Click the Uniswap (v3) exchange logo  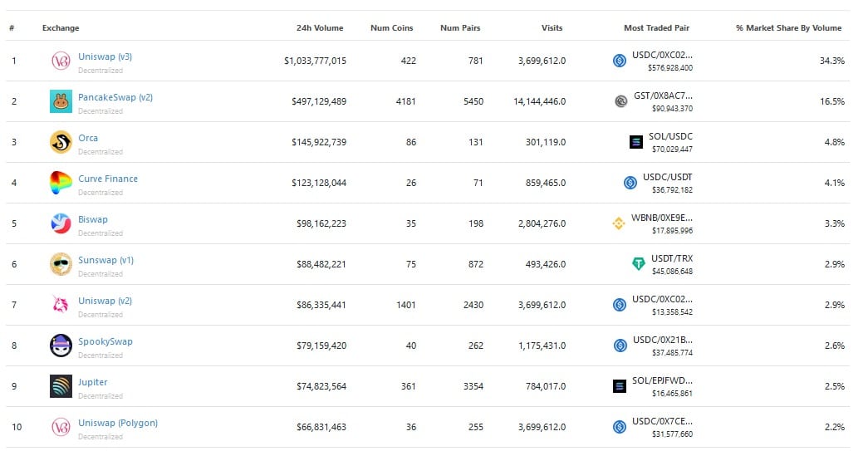61,61
